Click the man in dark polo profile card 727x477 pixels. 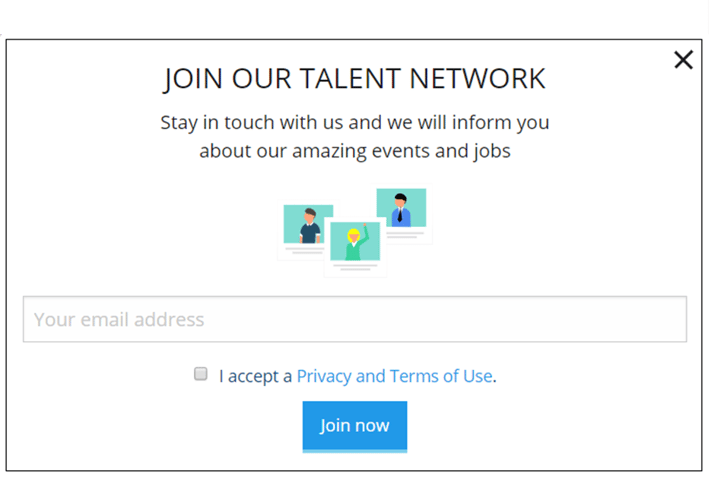306,230
